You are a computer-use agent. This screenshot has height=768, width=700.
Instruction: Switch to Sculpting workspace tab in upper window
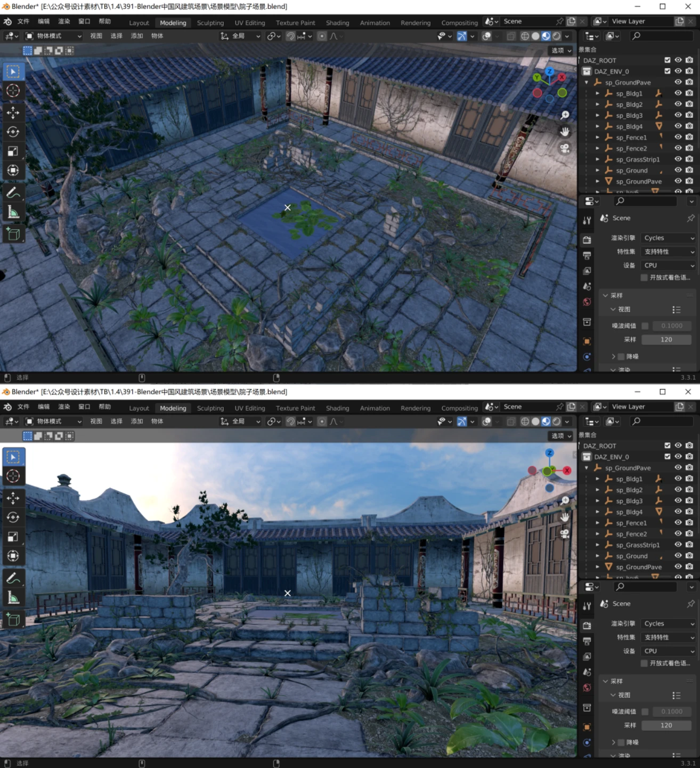pyautogui.click(x=210, y=23)
